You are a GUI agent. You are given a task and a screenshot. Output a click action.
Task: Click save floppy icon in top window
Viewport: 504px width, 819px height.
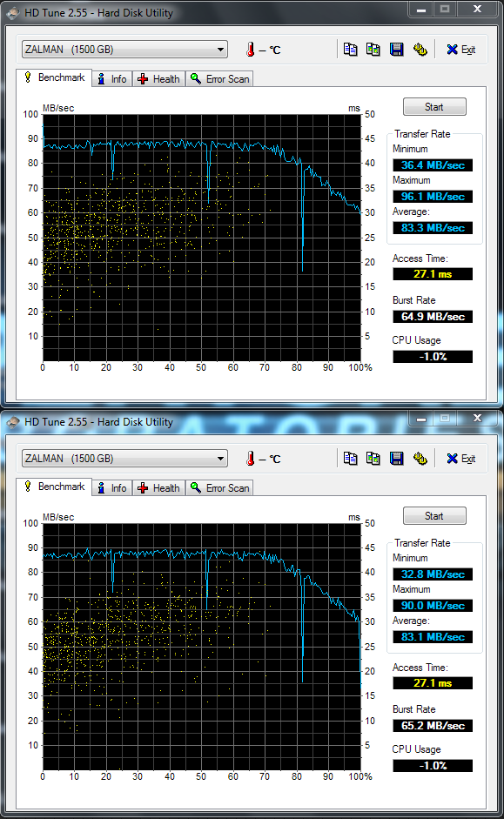point(396,50)
